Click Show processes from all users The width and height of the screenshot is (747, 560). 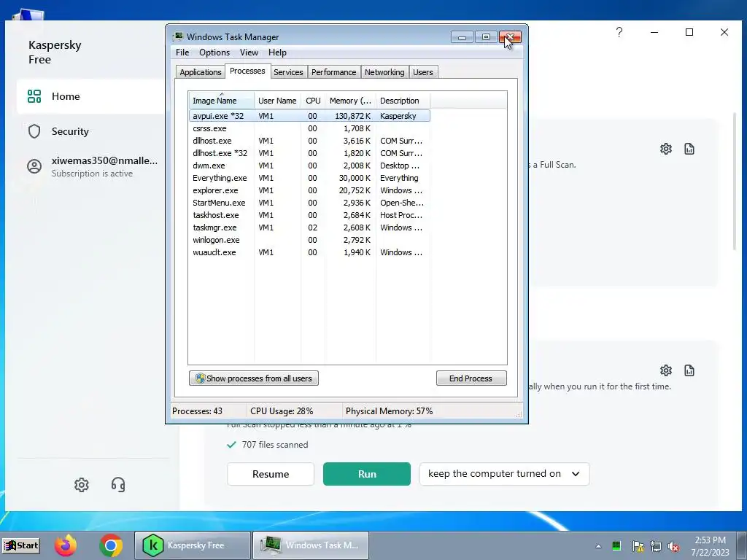click(254, 378)
